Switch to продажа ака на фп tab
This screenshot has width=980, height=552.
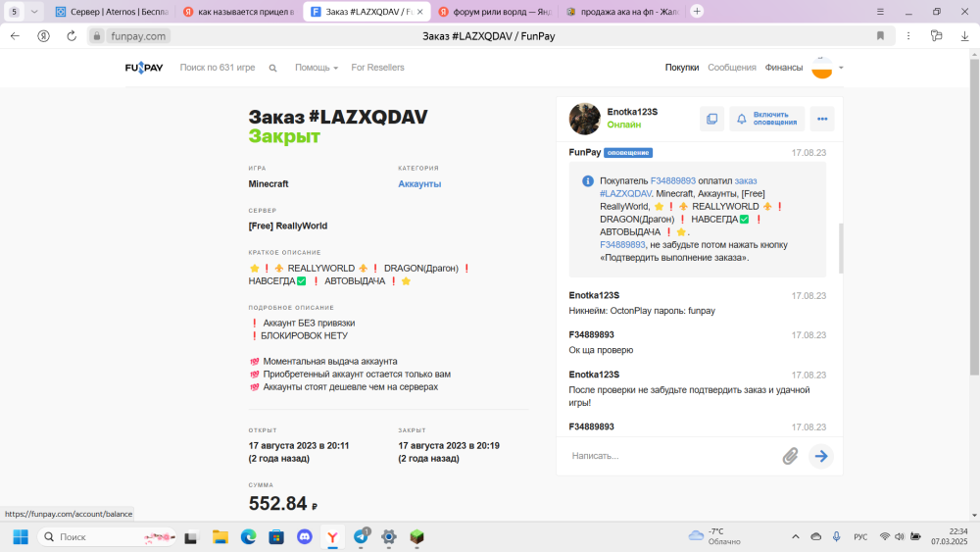click(x=622, y=12)
